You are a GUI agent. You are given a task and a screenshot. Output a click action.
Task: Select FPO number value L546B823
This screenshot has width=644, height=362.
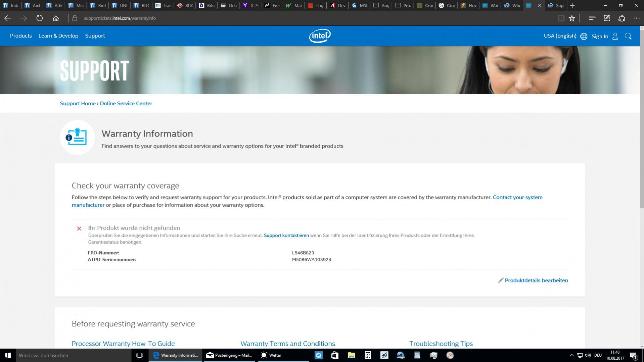(x=303, y=253)
